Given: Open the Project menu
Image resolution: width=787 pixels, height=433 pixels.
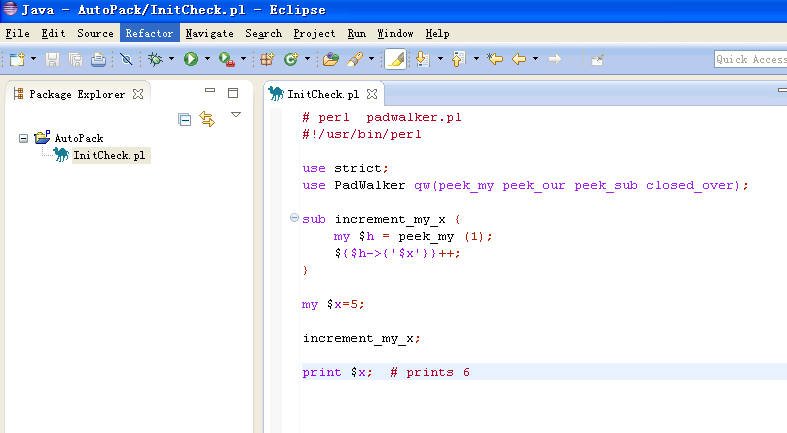Looking at the screenshot, I should [314, 34].
